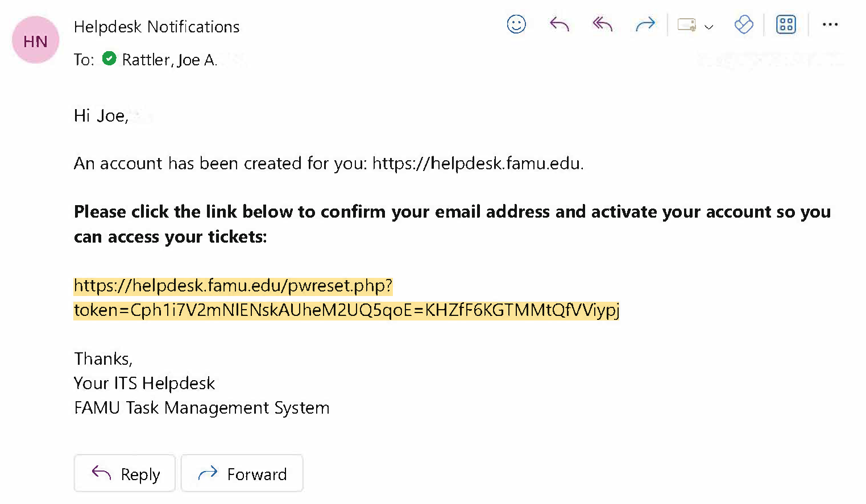Viewport: 866px width, 504px height.
Task: Click the Reply arrow icon in header
Action: [560, 24]
